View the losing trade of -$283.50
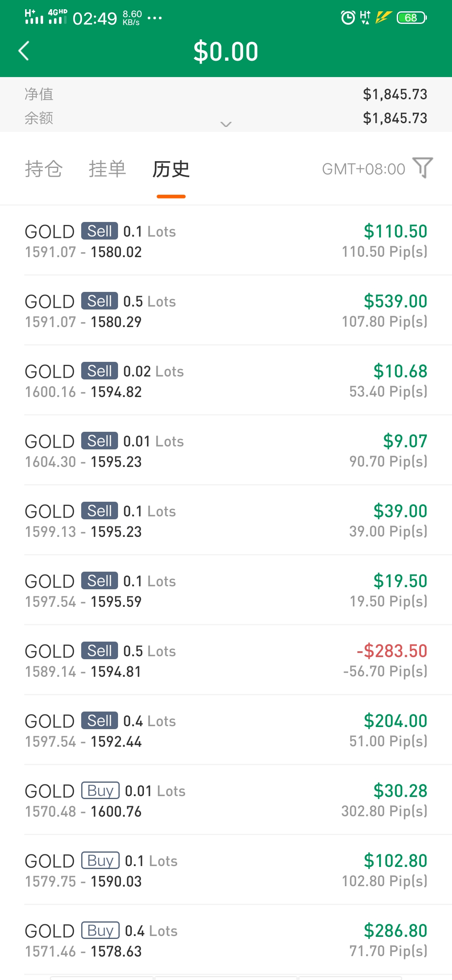 tap(226, 660)
